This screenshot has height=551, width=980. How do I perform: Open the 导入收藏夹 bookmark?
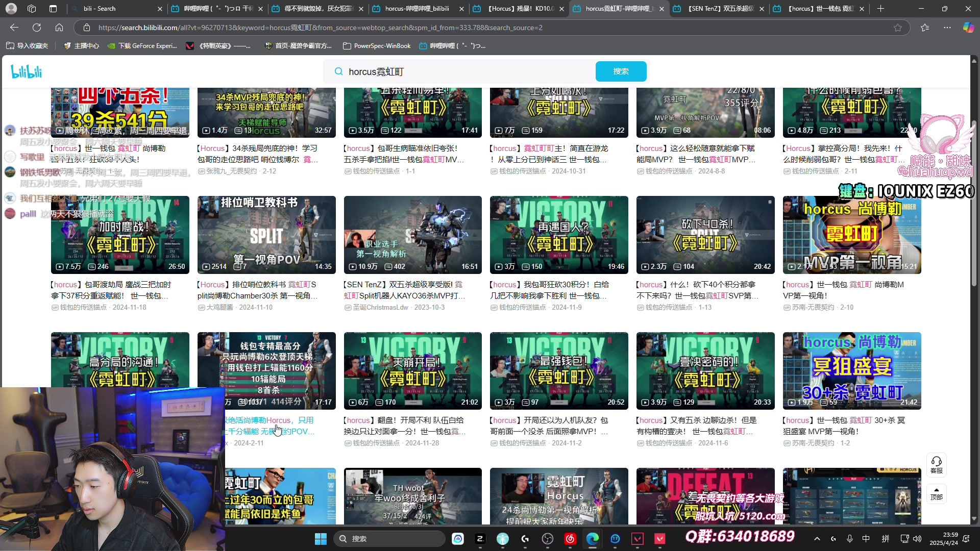27,46
